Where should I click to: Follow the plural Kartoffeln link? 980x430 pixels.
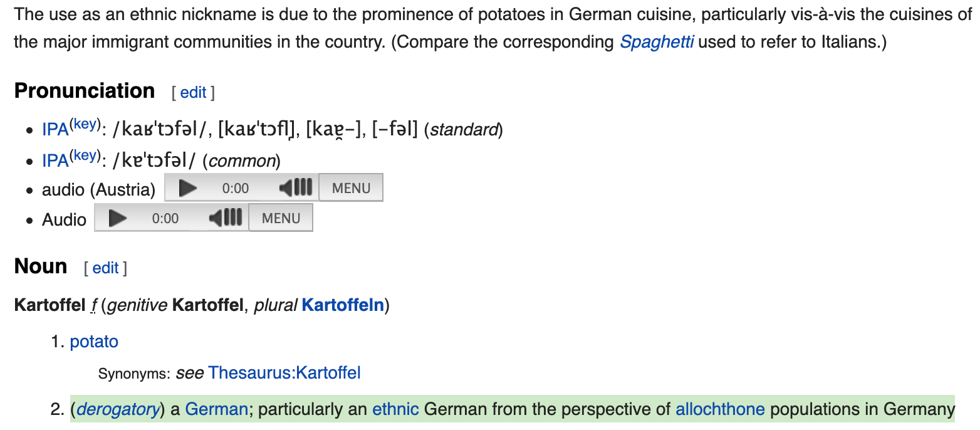[343, 306]
